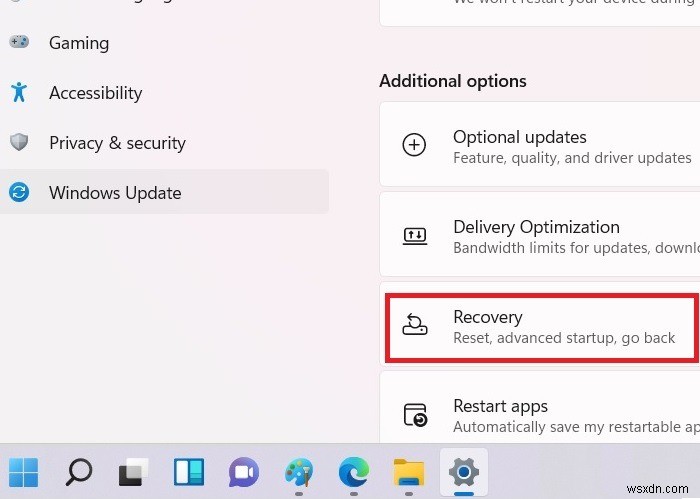The height and width of the screenshot is (499, 700).
Task: Click the Optional updates plus icon
Action: (414, 145)
